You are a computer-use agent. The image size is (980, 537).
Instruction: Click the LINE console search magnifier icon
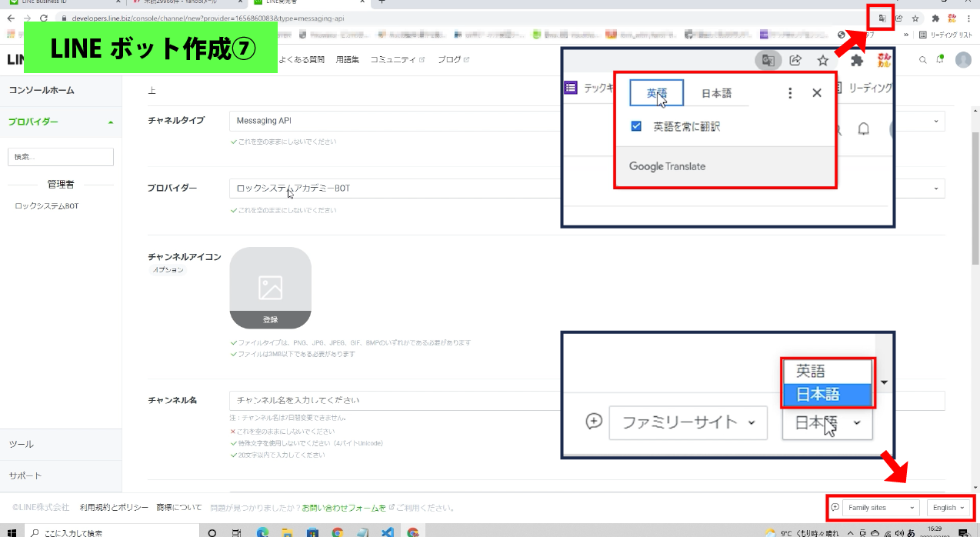(923, 60)
